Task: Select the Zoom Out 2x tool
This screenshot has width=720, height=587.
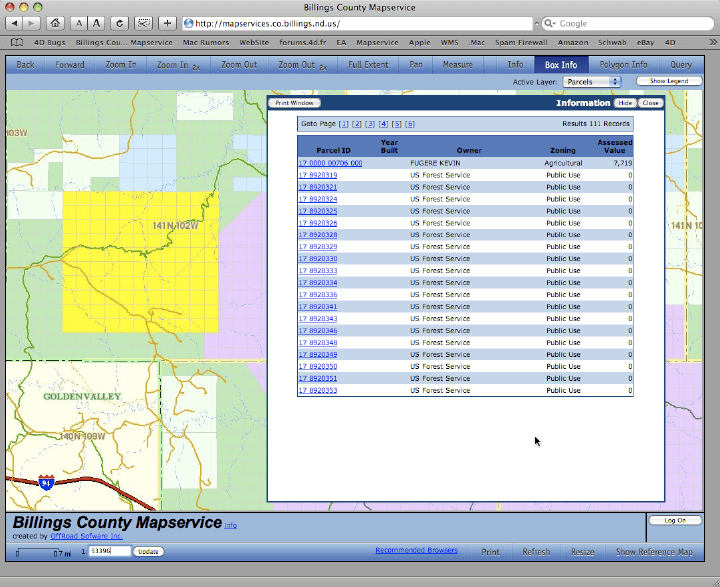Action: 302,65
